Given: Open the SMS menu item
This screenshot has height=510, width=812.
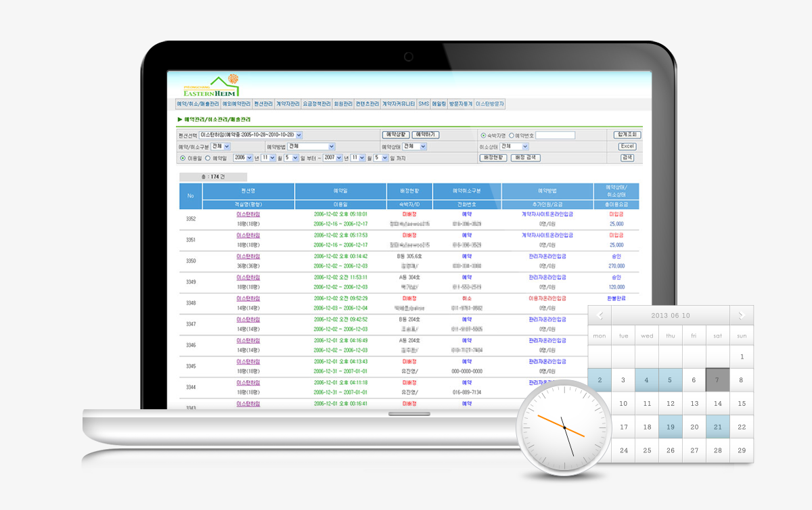Looking at the screenshot, I should pyautogui.click(x=424, y=104).
